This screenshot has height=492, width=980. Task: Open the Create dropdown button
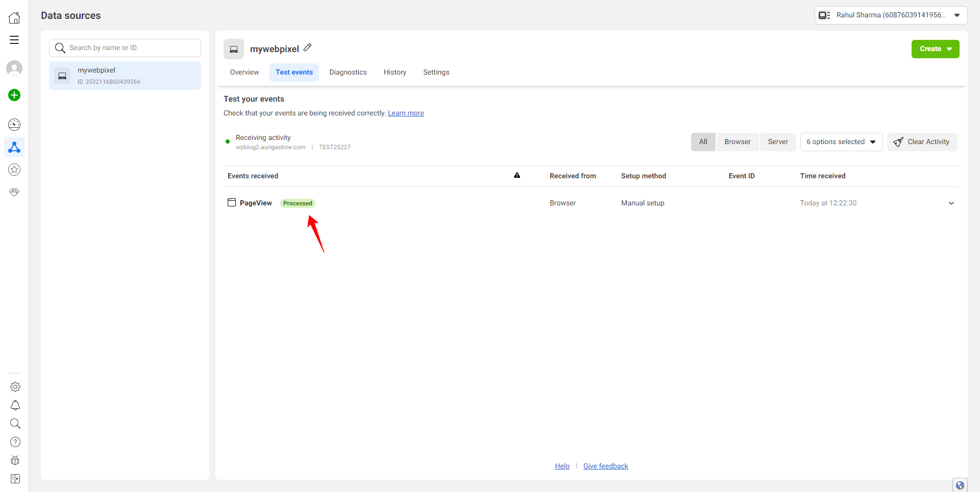(x=935, y=49)
